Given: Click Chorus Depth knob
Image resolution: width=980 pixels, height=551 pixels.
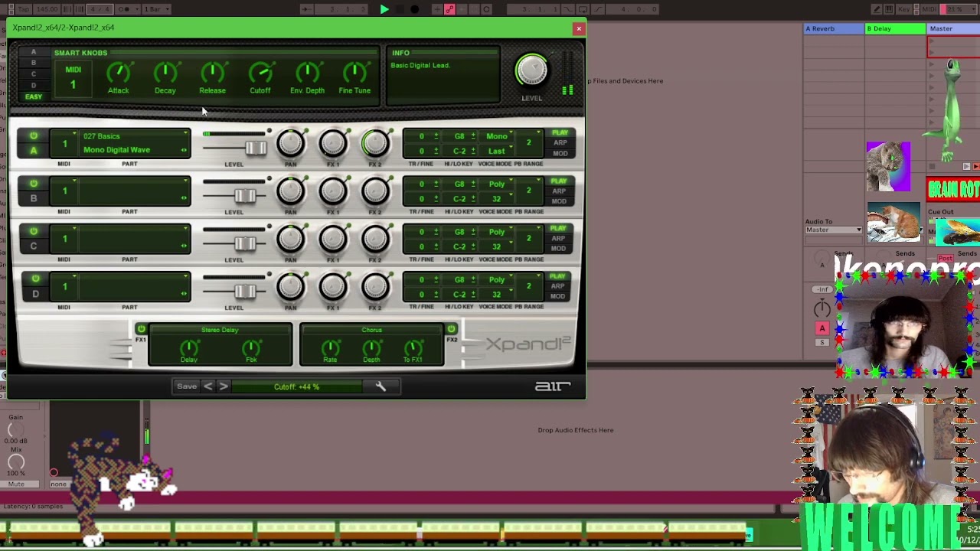Looking at the screenshot, I should click(x=371, y=348).
